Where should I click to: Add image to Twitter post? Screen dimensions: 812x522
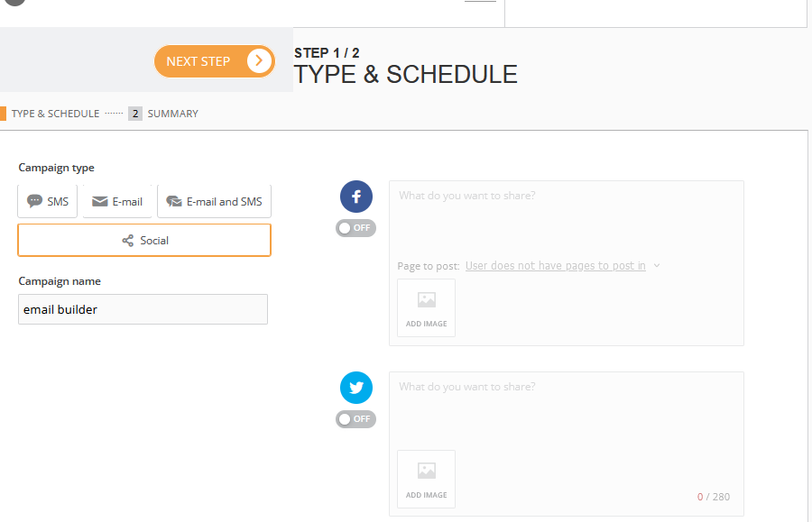coord(426,479)
